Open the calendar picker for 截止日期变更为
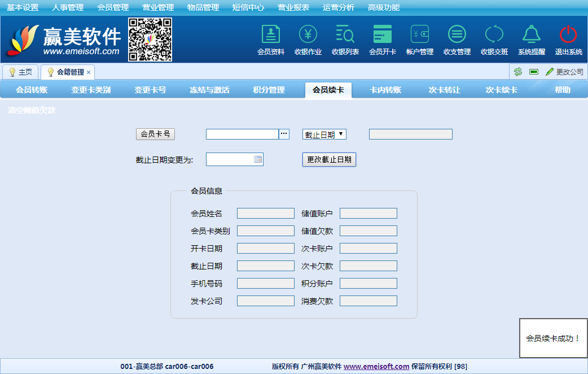588x374 pixels. point(257,159)
